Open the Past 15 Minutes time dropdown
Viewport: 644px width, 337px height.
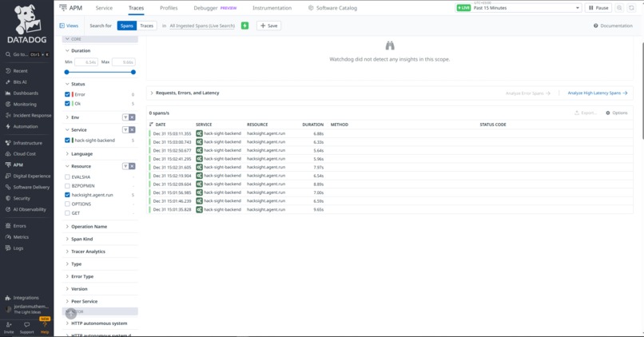pyautogui.click(x=519, y=8)
